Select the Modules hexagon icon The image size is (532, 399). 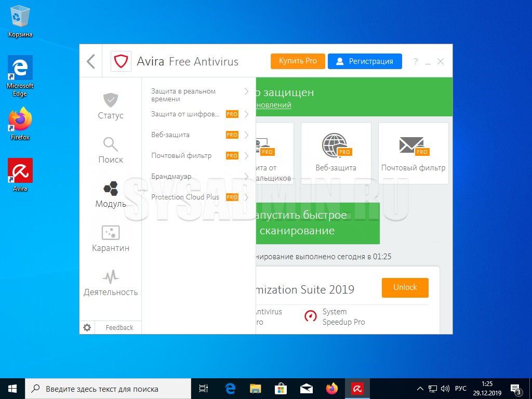[111, 188]
